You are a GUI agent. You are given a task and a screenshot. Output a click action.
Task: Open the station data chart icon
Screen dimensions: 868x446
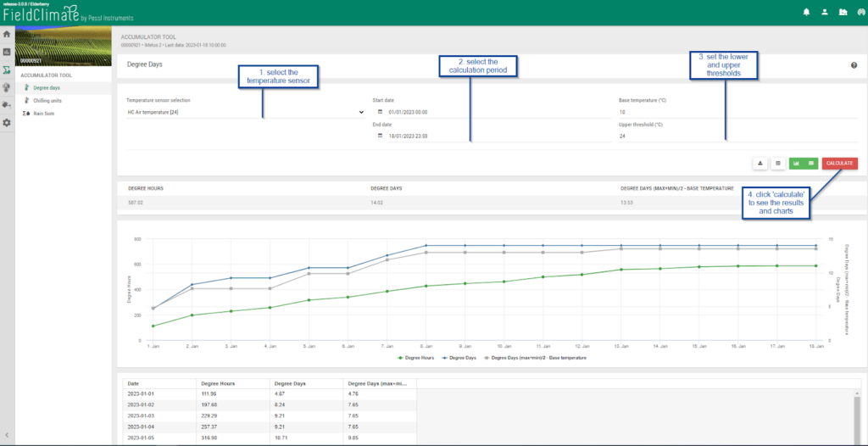[x=7, y=52]
